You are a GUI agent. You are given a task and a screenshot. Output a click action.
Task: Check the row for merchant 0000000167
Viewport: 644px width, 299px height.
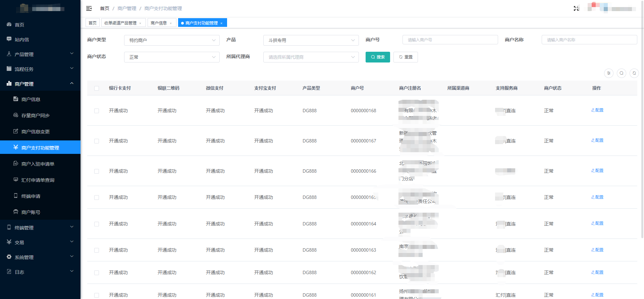coord(97,141)
